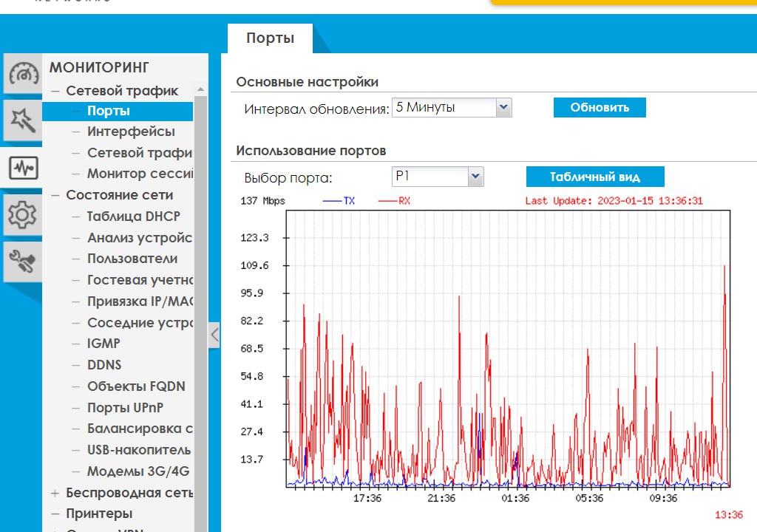Open the Maintenance tools sidebar icon
The height and width of the screenshot is (532, 757).
click(x=21, y=262)
